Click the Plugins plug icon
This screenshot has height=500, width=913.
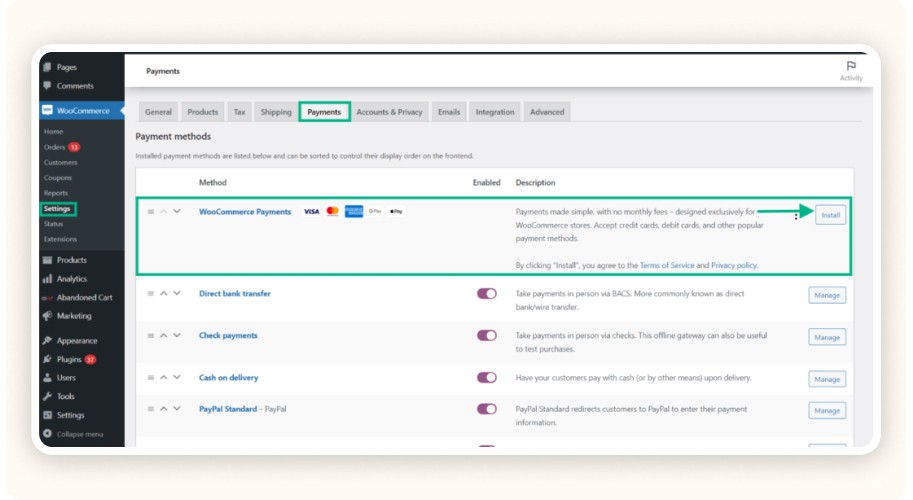coord(47,359)
